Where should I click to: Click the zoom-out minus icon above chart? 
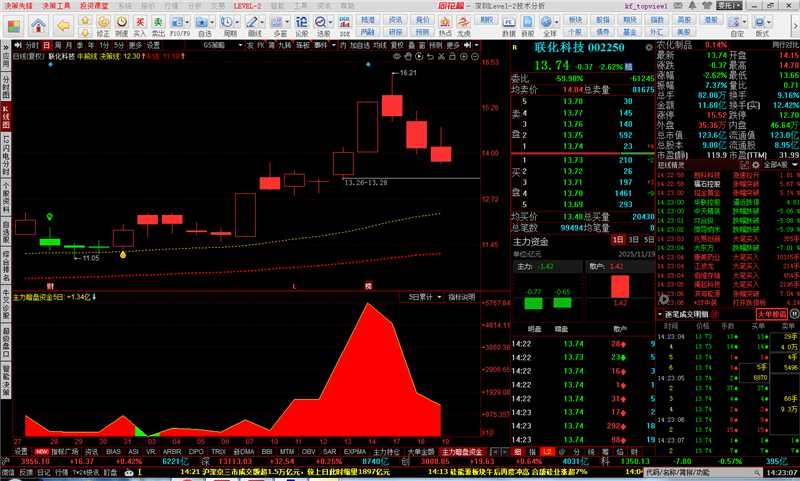tap(474, 57)
